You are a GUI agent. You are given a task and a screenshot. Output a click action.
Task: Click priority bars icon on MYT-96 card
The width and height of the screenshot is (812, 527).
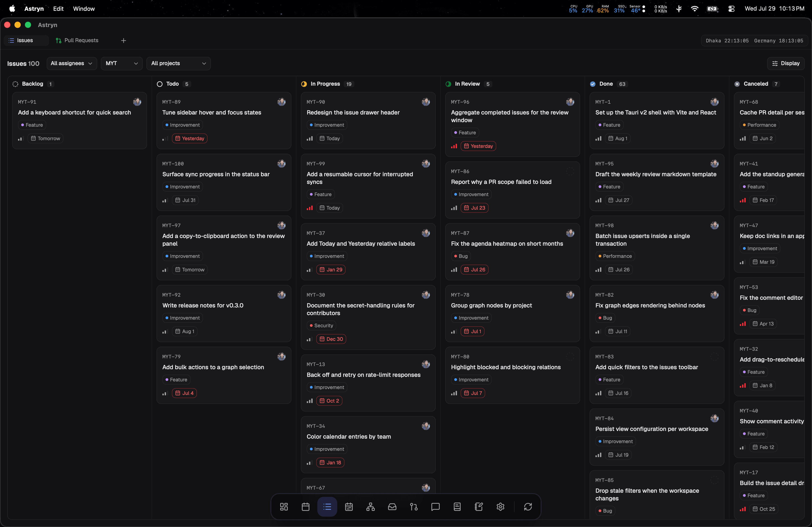point(454,146)
